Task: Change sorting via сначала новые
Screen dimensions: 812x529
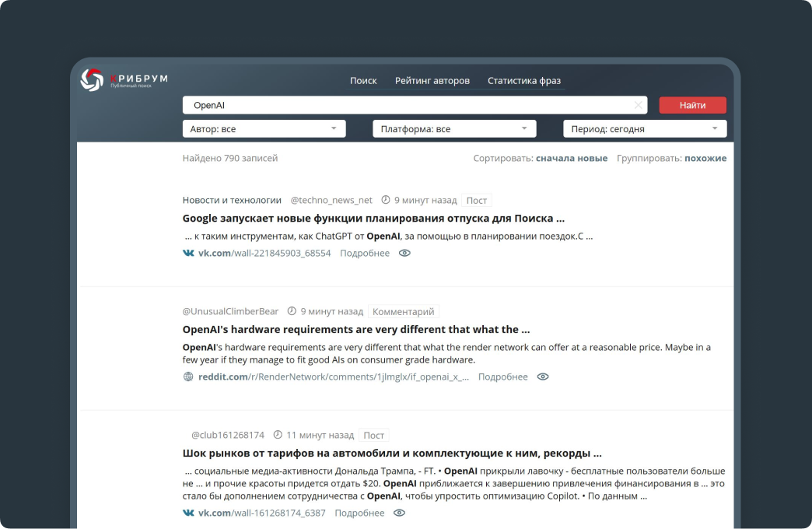Action: [x=571, y=158]
